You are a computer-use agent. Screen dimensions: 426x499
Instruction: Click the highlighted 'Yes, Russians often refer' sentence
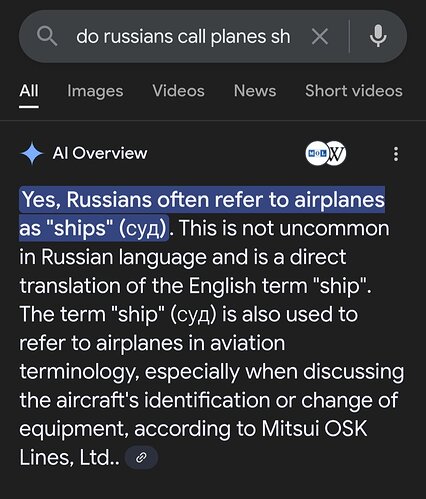[202, 214]
